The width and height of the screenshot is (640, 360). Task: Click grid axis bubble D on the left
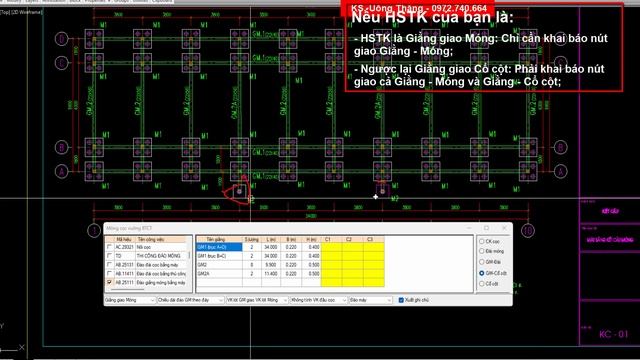coord(62,39)
